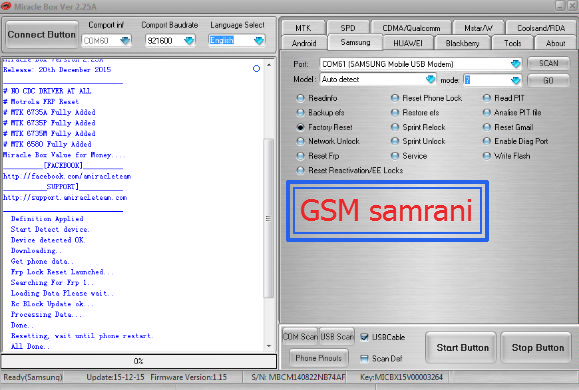
Task: Click the Connect Button
Action: point(41,35)
